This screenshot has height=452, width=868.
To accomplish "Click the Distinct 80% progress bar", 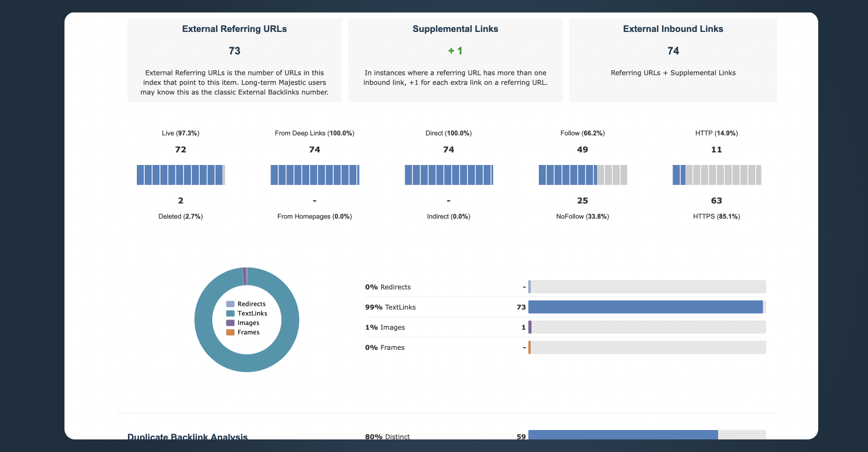I will pyautogui.click(x=647, y=435).
